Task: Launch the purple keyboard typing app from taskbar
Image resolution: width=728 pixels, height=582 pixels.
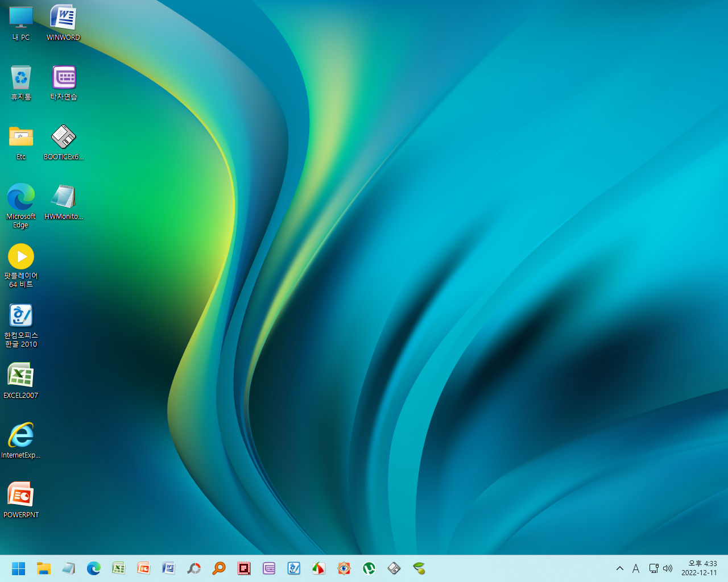Action: pos(269,568)
